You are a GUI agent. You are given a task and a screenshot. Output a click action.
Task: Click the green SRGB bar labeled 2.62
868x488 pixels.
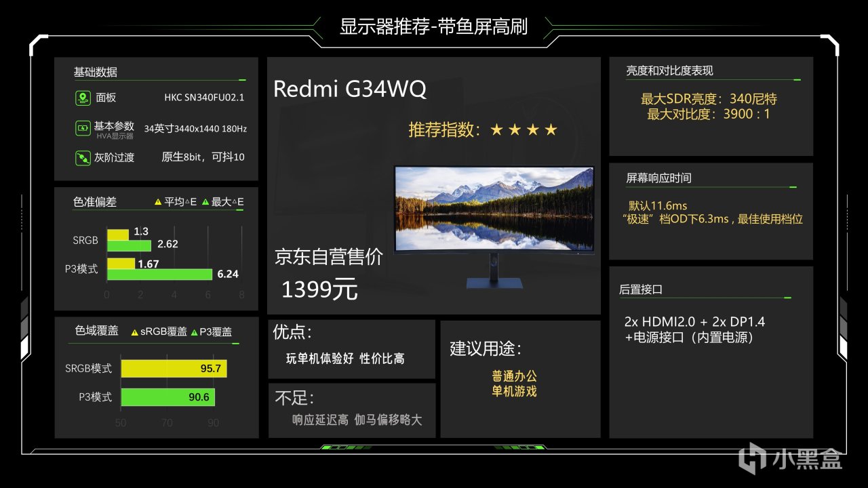click(x=129, y=245)
